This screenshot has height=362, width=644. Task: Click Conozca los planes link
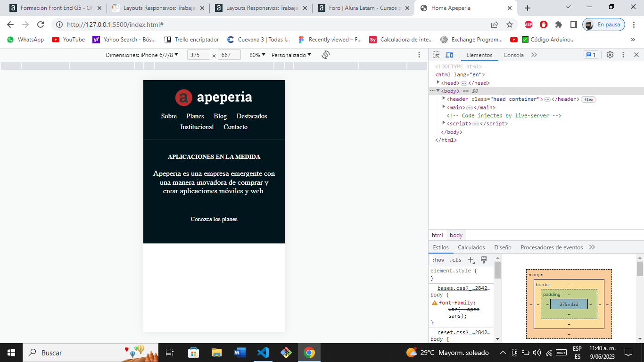[214, 219]
